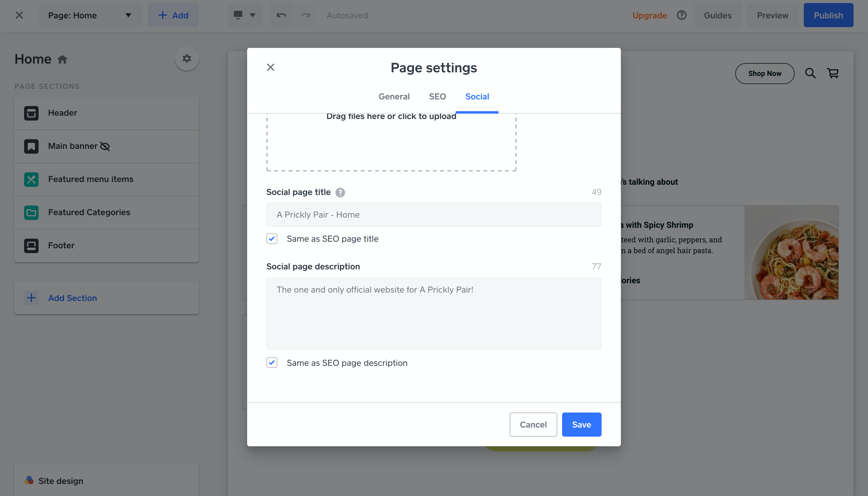Switch to the General tab
The width and height of the screenshot is (868, 496).
pos(394,97)
